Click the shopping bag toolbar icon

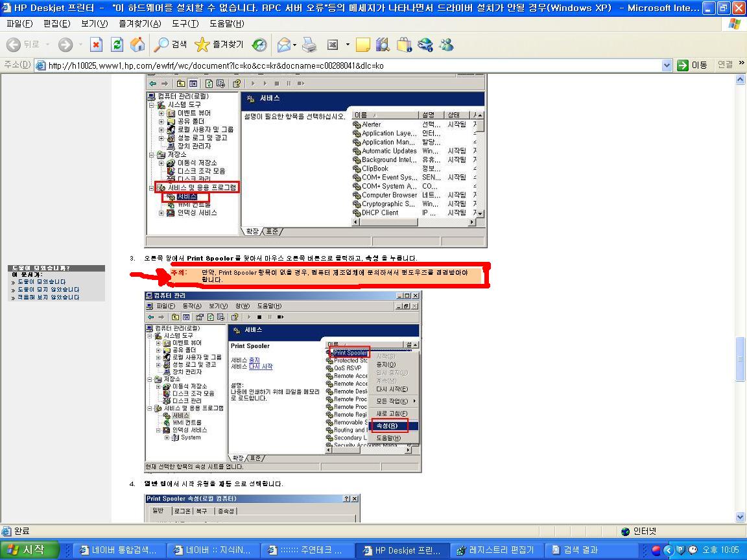[x=404, y=45]
